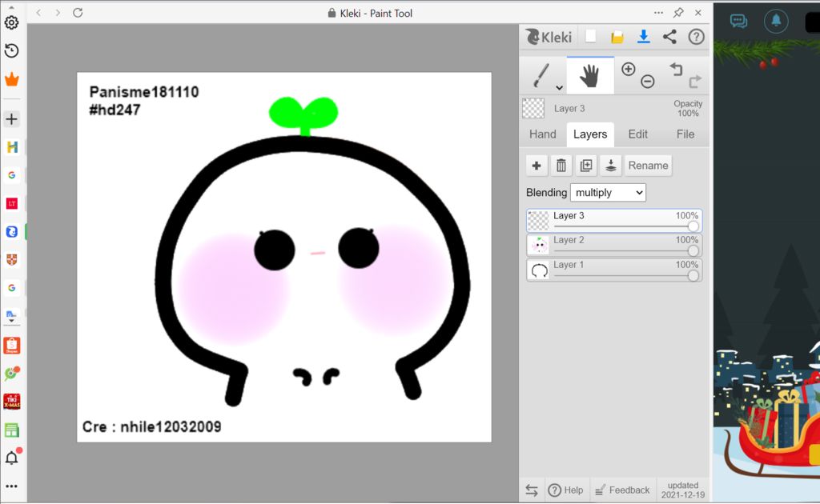Screen dimensions: 820x504
Task: Open the three-dot menu in the title bar
Action: tap(658, 13)
